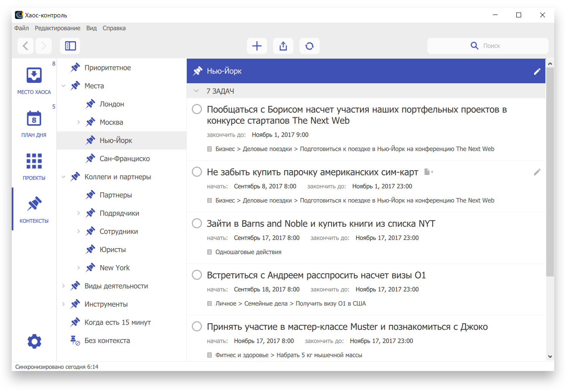566x392 pixels.
Task: Click the task list vertical scrollbar thumb
Action: coord(550,172)
